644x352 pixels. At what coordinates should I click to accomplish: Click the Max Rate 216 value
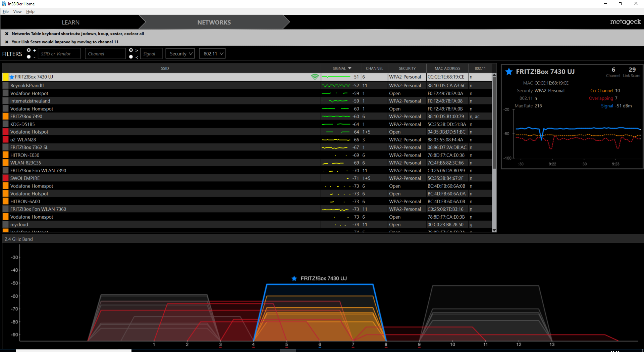[x=538, y=106]
